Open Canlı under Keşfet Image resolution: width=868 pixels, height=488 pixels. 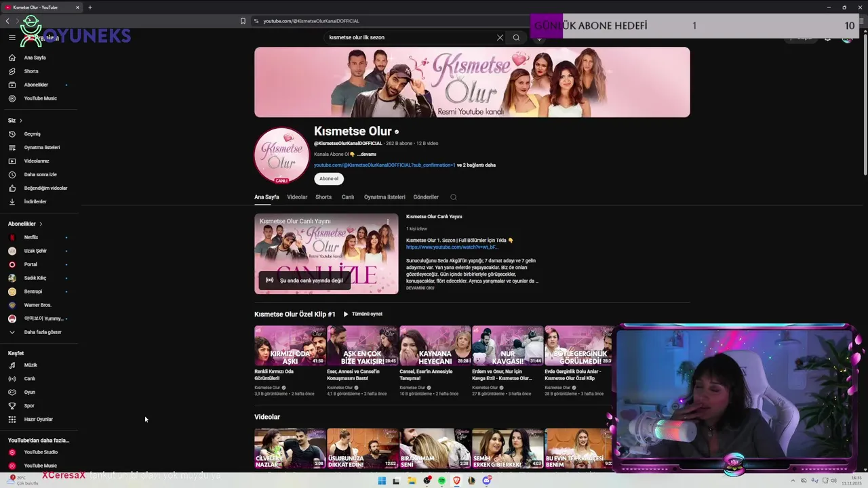[39, 379]
